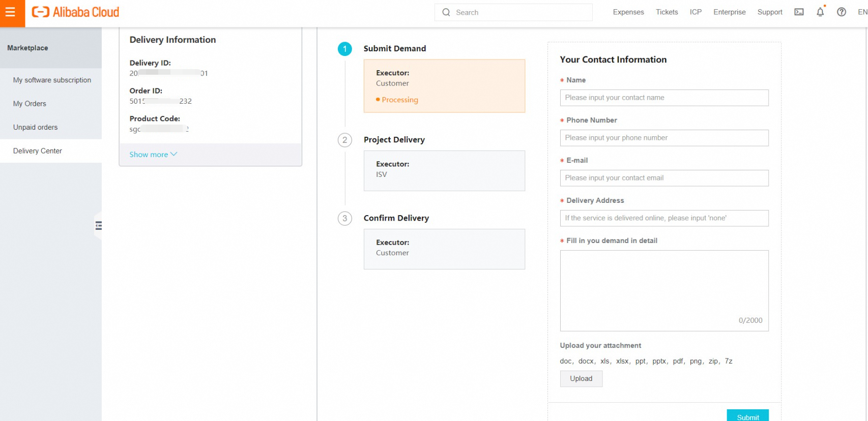Click the help question mark icon
Image resolution: width=868 pixels, height=421 pixels.
coord(842,12)
